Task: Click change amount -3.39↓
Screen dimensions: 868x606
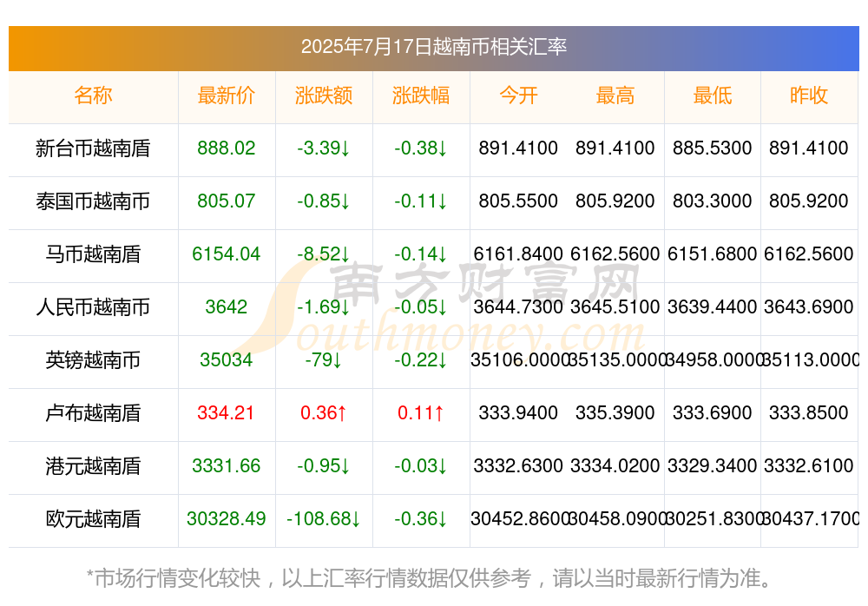Action: click(x=324, y=148)
